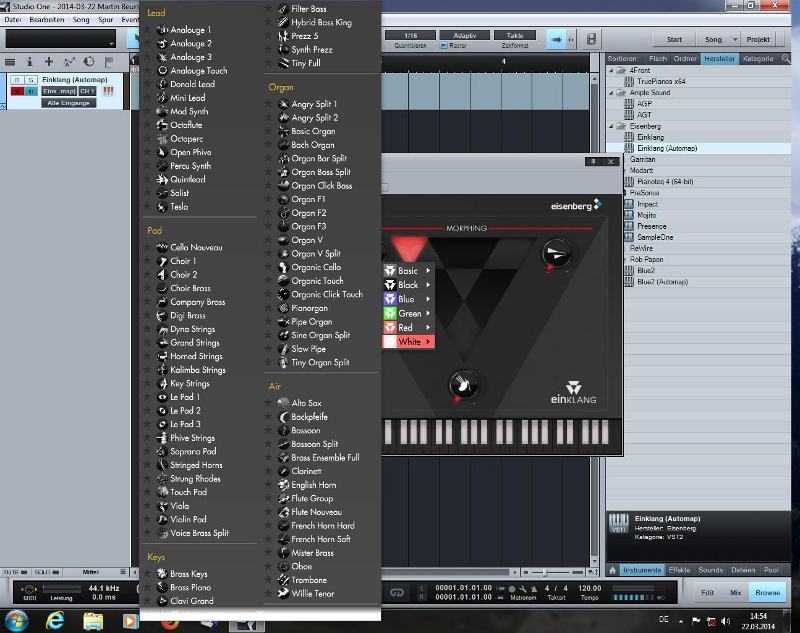Open File Explorer from the taskbar
Viewport: 800px width, 633px height.
click(x=93, y=621)
